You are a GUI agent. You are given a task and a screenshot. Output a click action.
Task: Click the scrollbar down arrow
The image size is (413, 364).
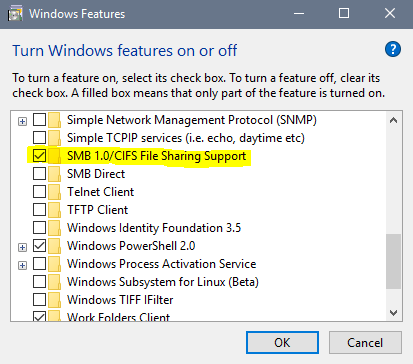[393, 313]
